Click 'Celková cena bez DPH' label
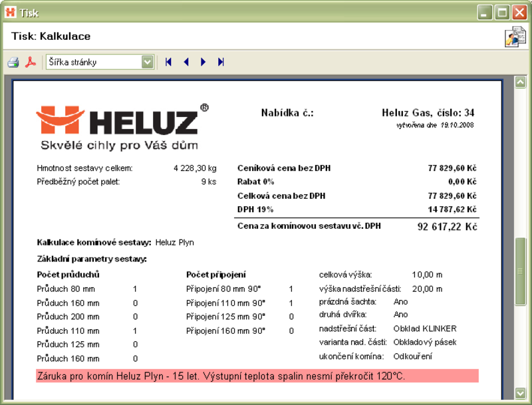The width and height of the screenshot is (532, 405). (281, 196)
